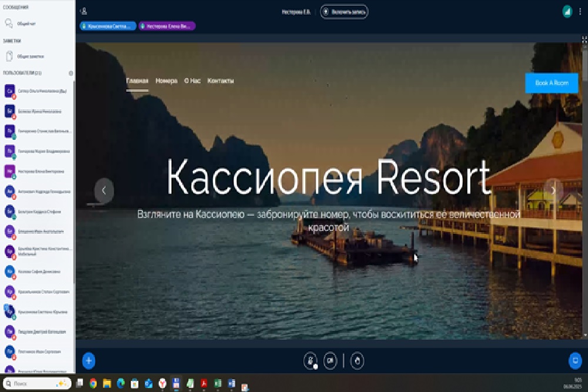The width and height of the screenshot is (588, 392).
Task: Click the raise hand button
Action: pyautogui.click(x=357, y=360)
